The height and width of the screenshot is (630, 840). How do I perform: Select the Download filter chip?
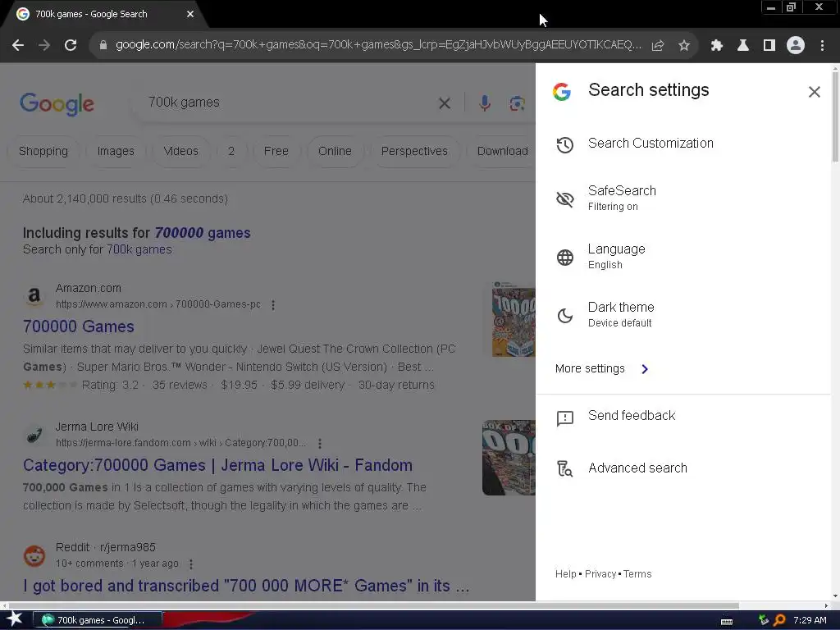tap(502, 151)
